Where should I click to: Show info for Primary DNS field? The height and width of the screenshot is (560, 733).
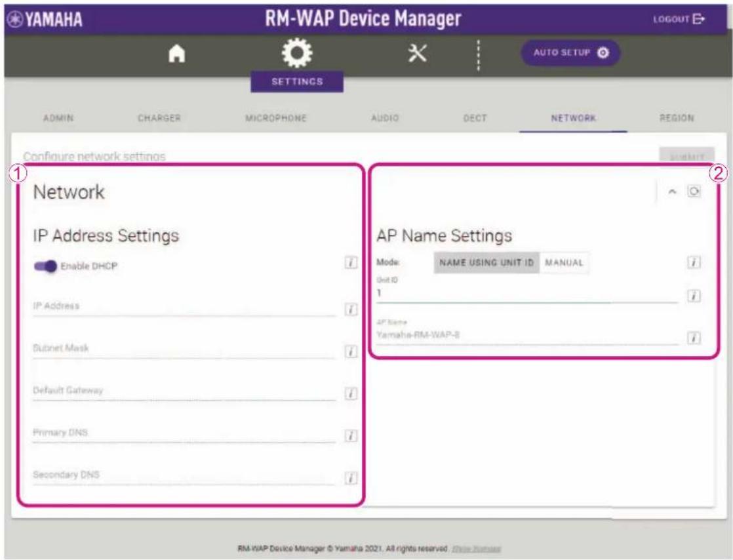351,435
